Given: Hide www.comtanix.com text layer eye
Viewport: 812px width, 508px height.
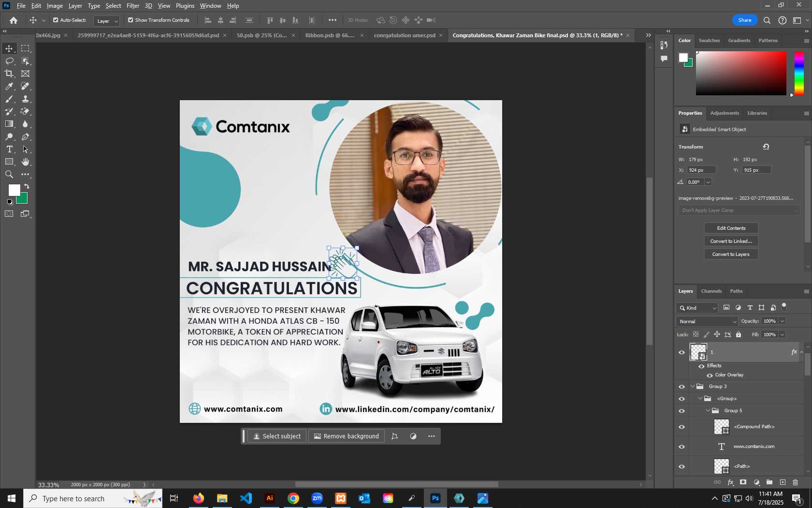Looking at the screenshot, I should [x=681, y=447].
